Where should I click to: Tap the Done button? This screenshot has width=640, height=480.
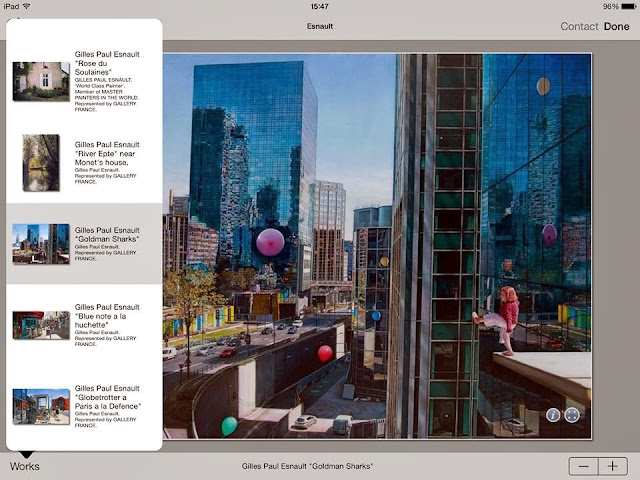tap(616, 26)
